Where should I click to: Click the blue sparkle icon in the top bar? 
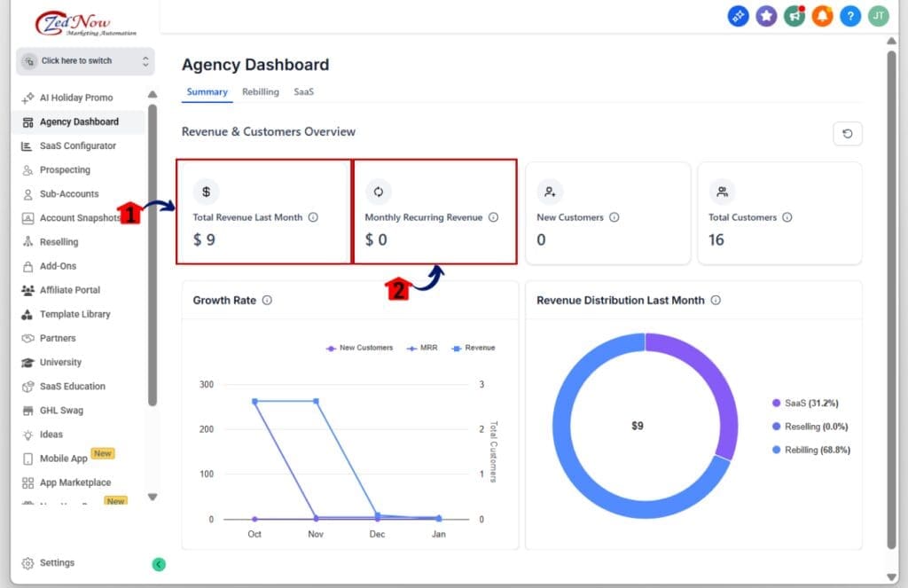pyautogui.click(x=738, y=16)
